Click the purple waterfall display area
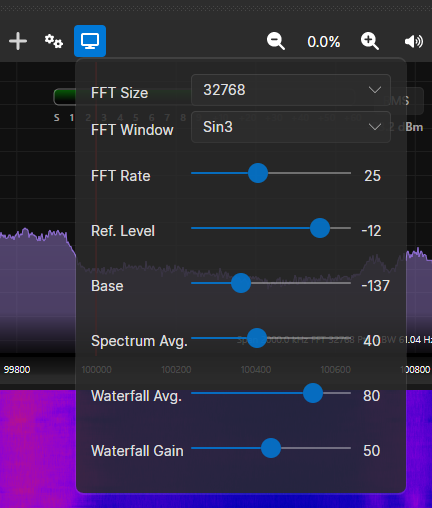The width and height of the screenshot is (432, 508). pyautogui.click(x=37, y=447)
